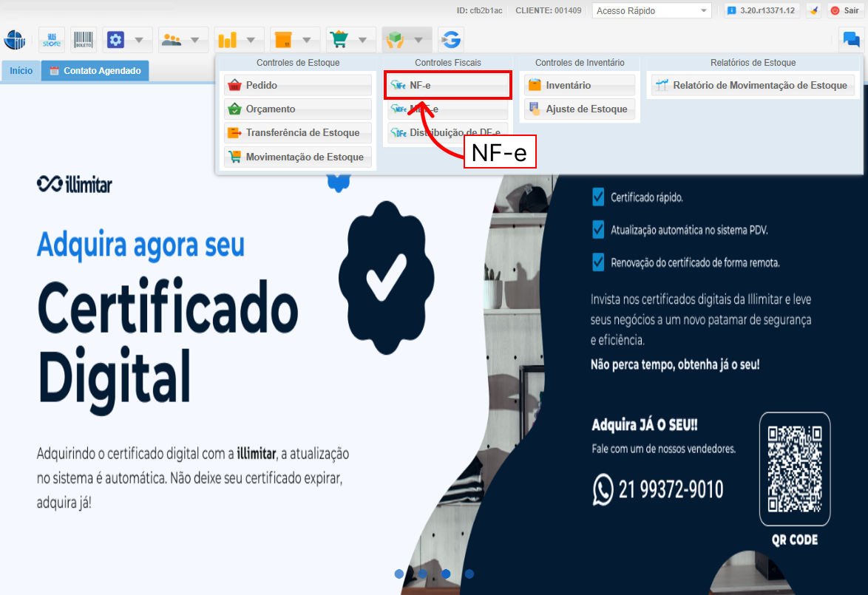Select the Contato Agendado tab
The image size is (868, 595).
pos(95,71)
